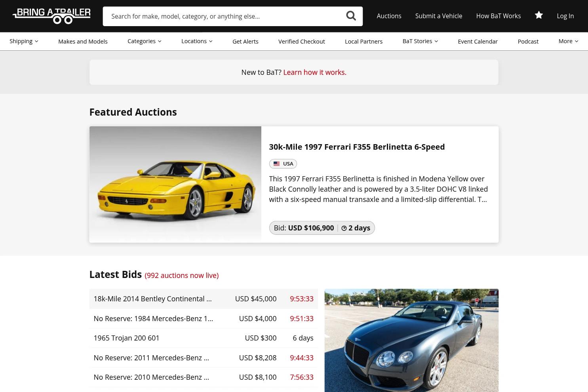588x392 pixels.
Task: Click the yellow Ferrari F355 photo
Action: 175,185
